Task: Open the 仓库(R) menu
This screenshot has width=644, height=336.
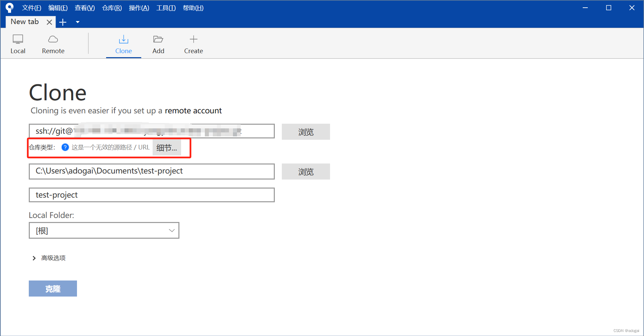Action: 112,8
